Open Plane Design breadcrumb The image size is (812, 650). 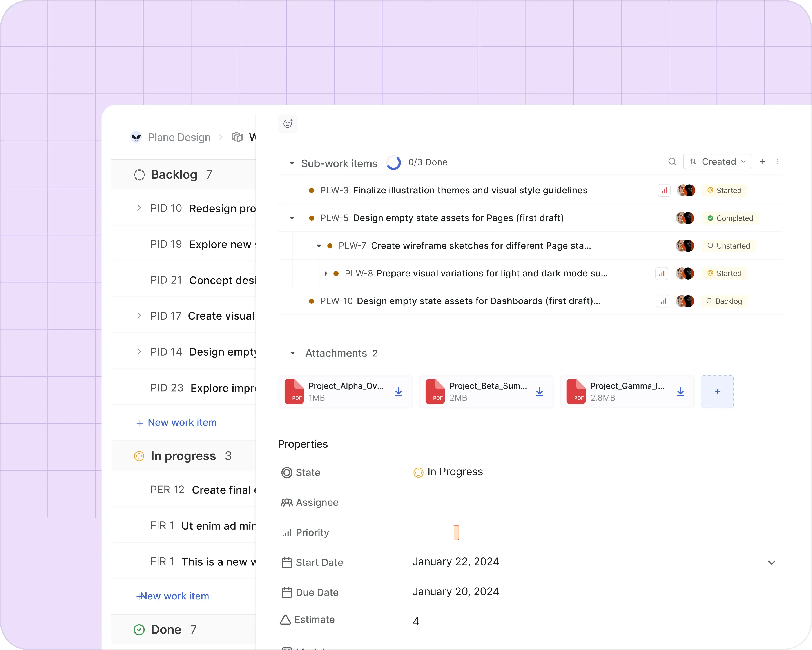tap(179, 137)
